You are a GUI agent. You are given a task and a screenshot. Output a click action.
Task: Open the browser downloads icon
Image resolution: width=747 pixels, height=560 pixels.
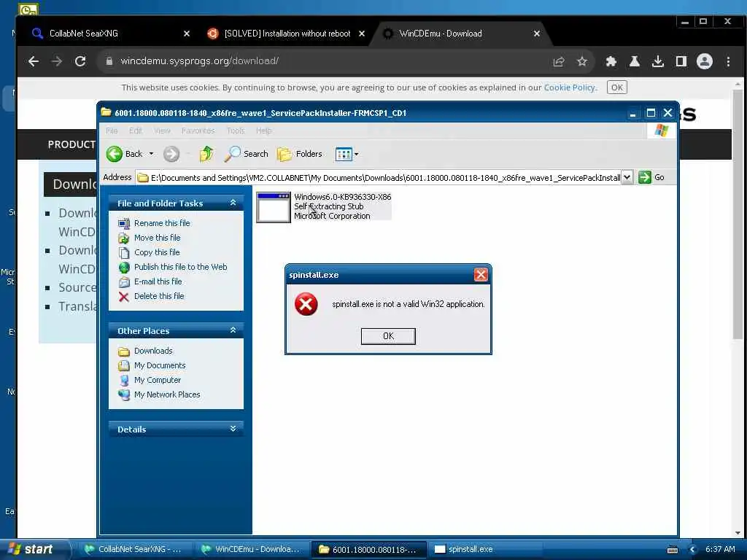click(x=658, y=61)
